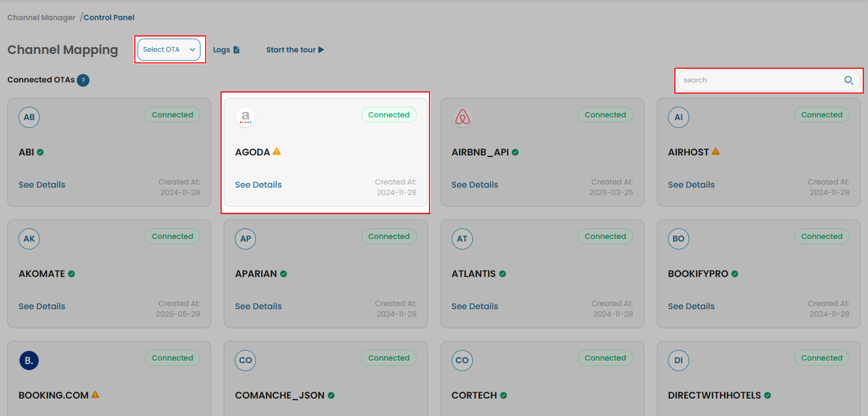
Task: Click the Connected OTAs label
Action: [x=41, y=80]
